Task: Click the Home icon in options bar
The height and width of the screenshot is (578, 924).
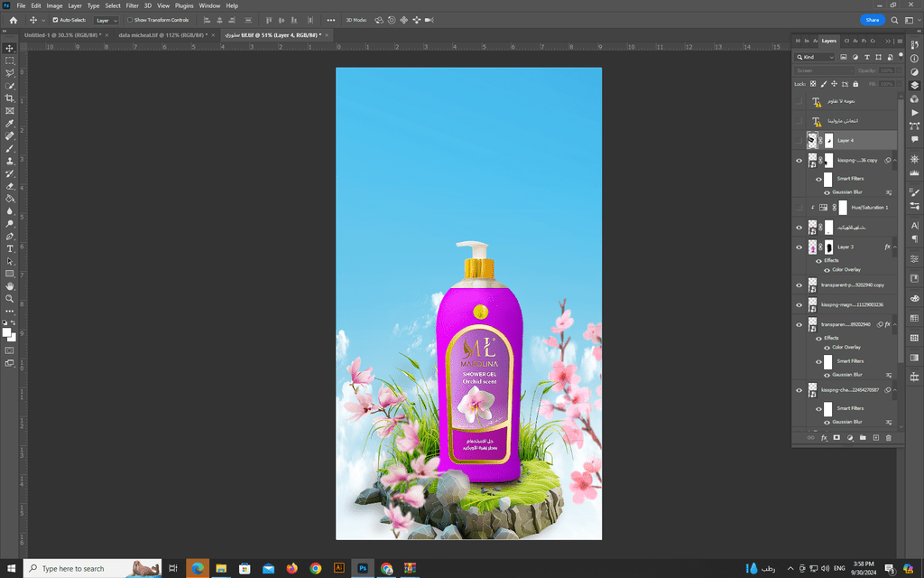Action: pos(13,20)
